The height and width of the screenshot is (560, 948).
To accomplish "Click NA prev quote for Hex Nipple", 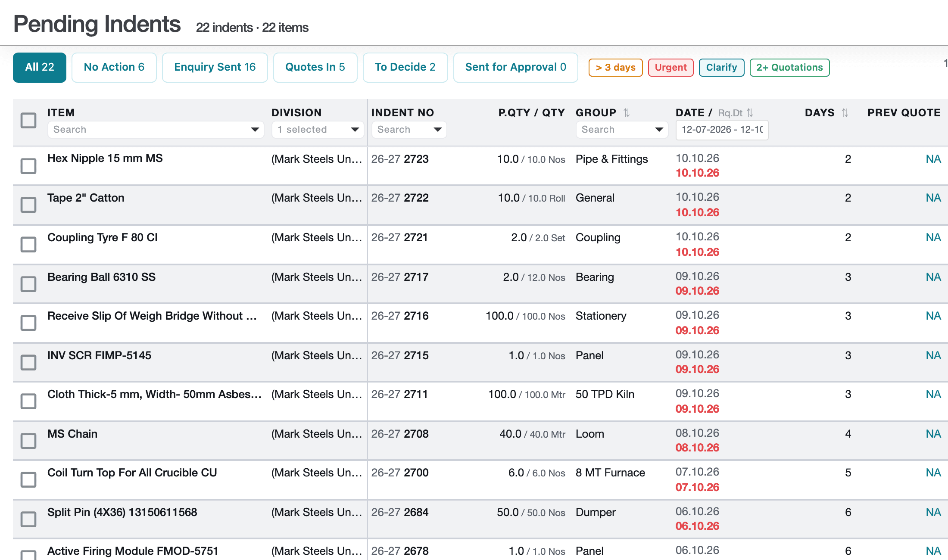I will [933, 159].
